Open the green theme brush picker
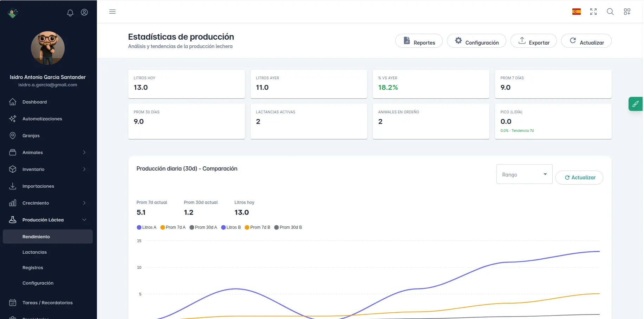This screenshot has height=319, width=644. (635, 104)
